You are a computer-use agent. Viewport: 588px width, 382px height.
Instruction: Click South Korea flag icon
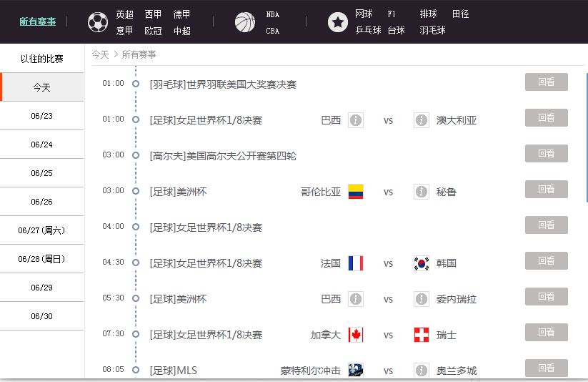[x=422, y=263]
